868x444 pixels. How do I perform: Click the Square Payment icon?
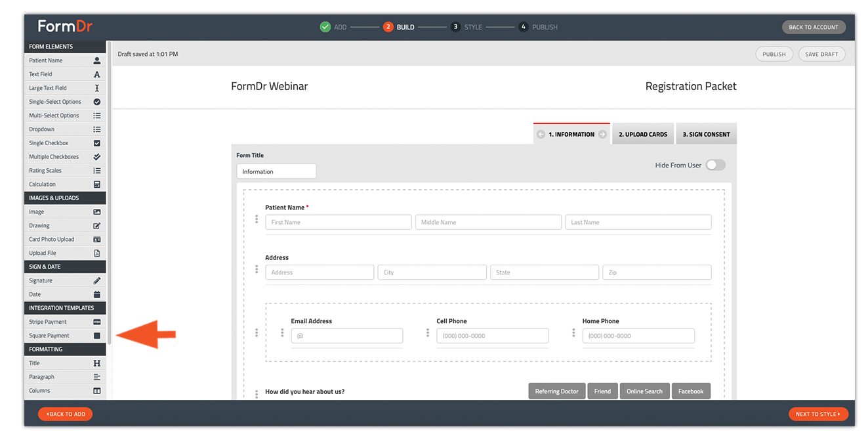(x=97, y=336)
